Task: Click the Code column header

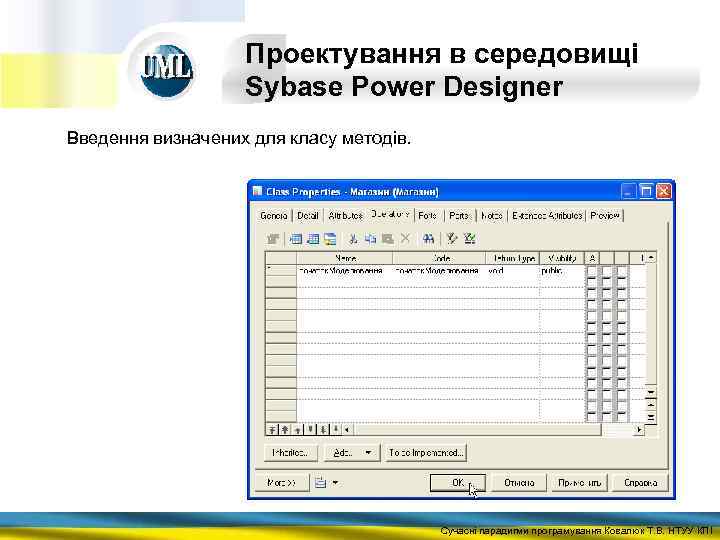Action: [439, 259]
